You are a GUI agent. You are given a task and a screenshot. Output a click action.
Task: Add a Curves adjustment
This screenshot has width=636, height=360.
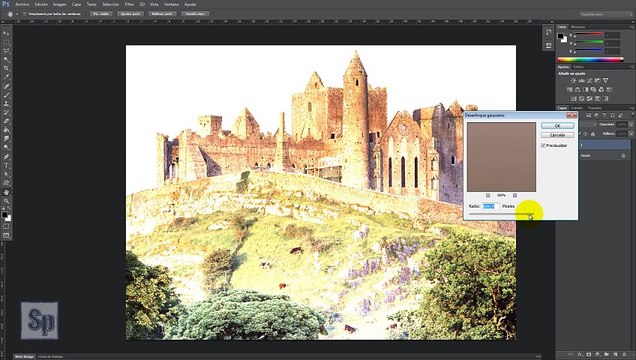(589, 81)
